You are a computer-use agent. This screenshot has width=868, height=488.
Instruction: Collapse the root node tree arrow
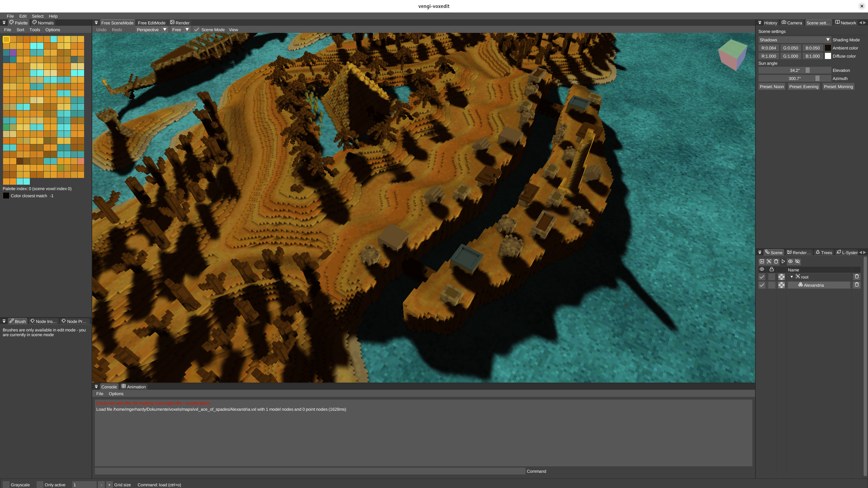point(792,277)
